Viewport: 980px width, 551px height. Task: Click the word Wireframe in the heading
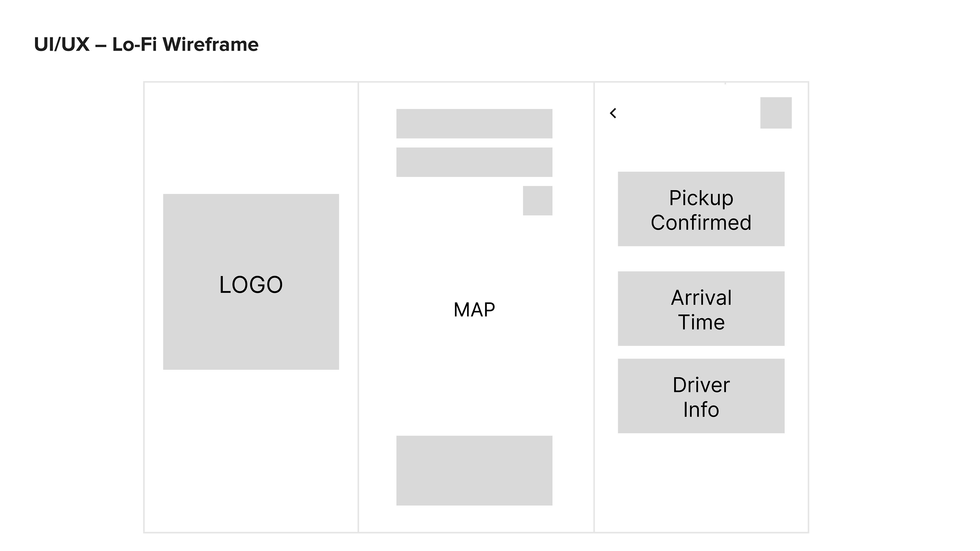pyautogui.click(x=211, y=44)
